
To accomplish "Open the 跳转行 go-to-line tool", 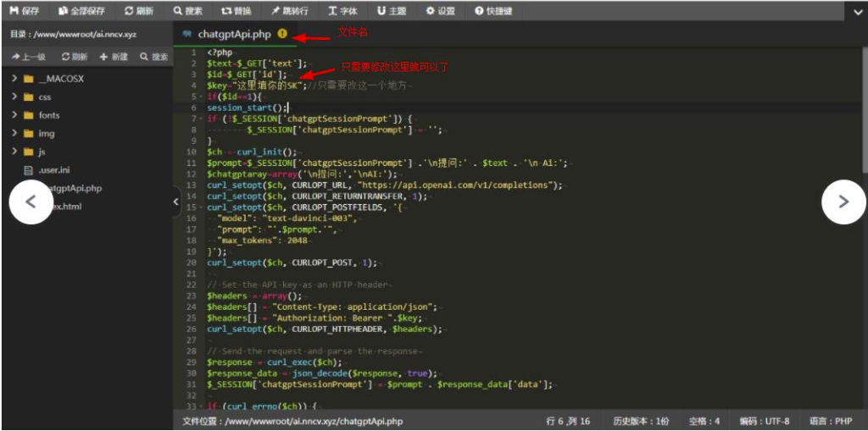I will click(292, 11).
